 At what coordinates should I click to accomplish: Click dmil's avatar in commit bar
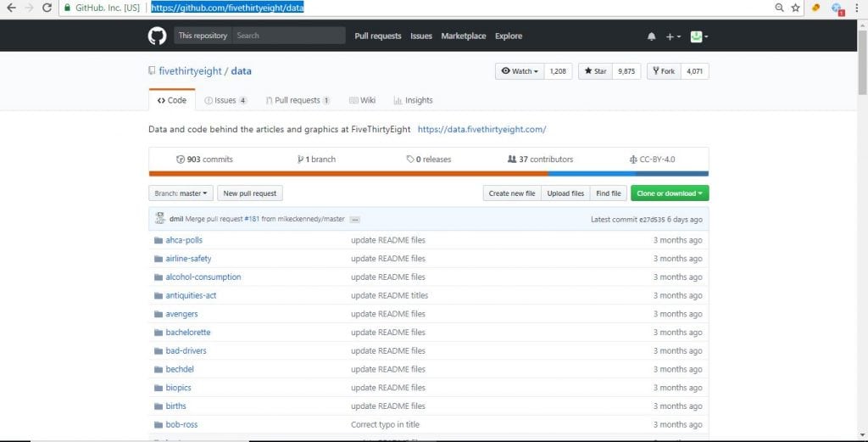click(160, 218)
